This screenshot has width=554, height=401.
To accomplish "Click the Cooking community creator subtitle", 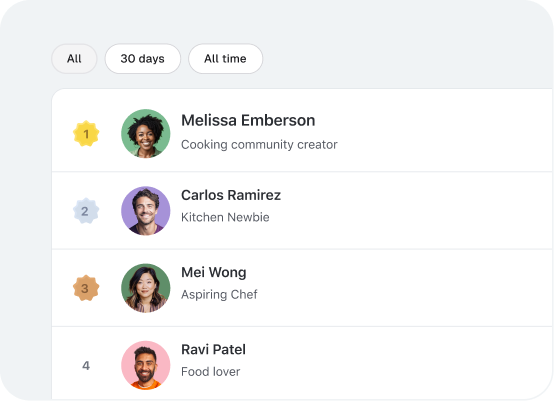I will [x=259, y=145].
